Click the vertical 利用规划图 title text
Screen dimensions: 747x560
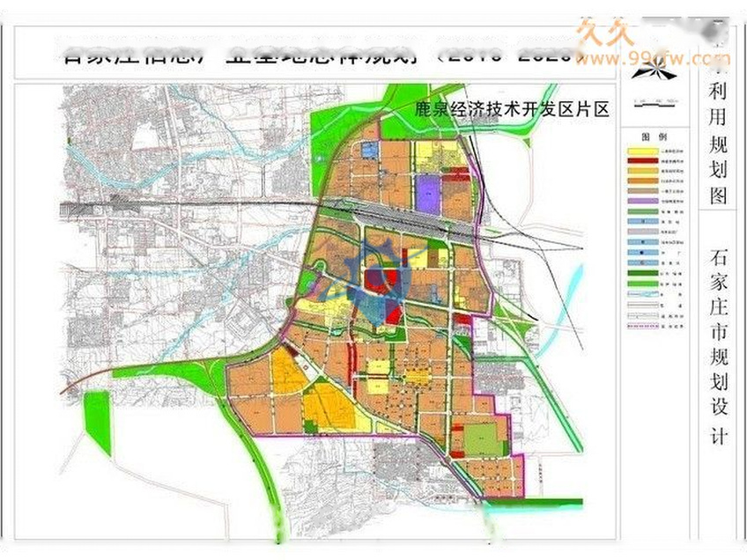point(717,144)
